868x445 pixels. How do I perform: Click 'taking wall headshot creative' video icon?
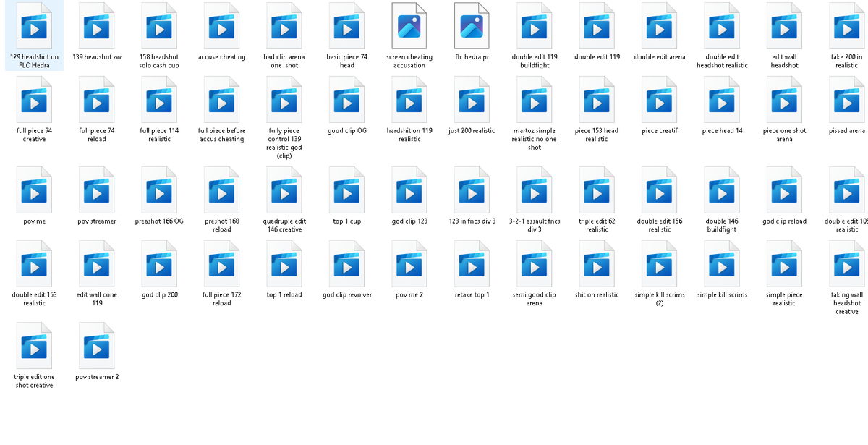coord(847,264)
